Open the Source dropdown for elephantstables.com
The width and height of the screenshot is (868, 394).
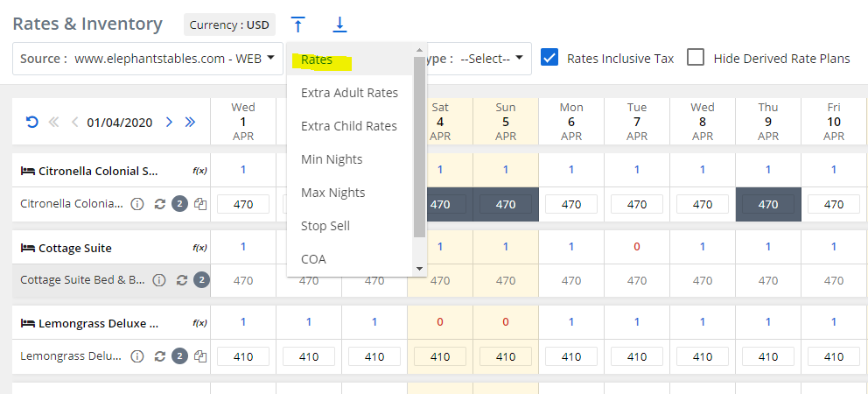tap(148, 59)
